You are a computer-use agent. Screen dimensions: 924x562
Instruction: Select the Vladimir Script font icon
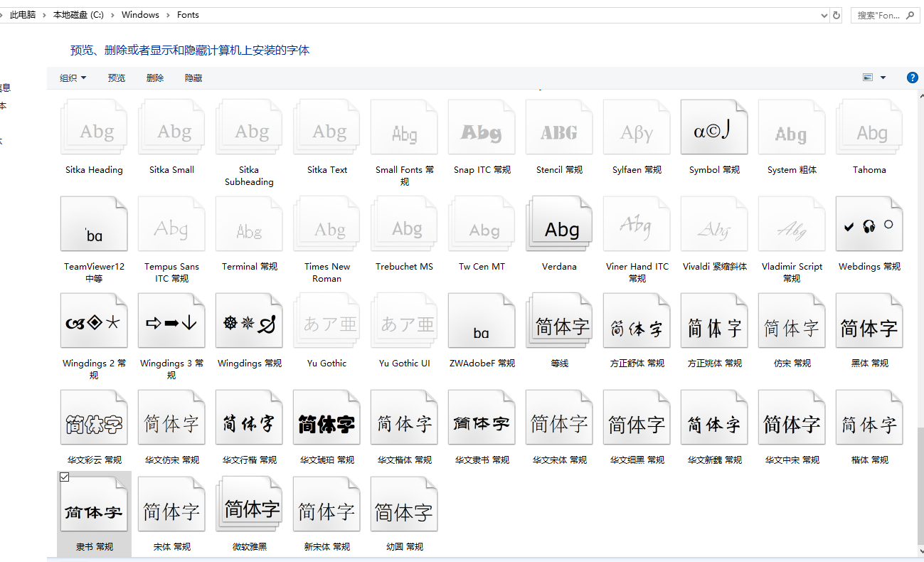[x=792, y=224]
